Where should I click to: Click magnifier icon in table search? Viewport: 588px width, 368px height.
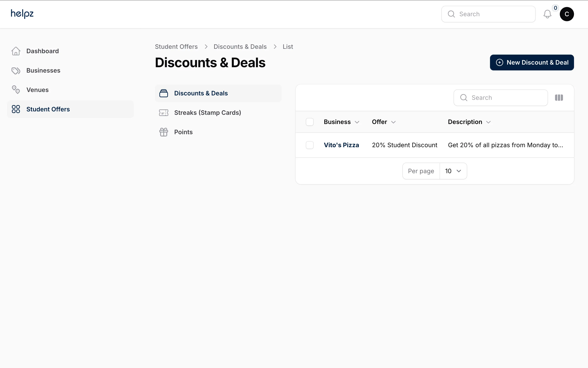click(x=464, y=98)
